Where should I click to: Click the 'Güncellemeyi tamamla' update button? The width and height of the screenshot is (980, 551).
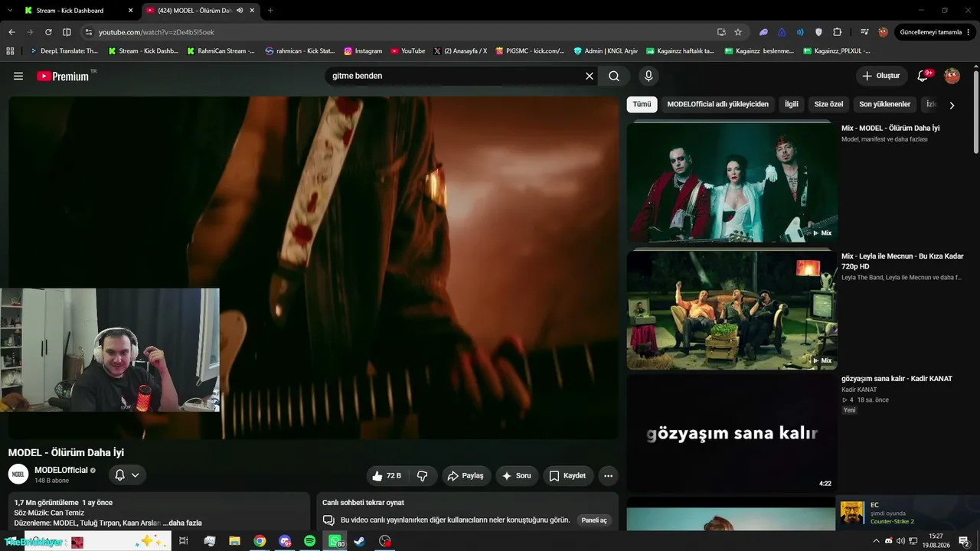click(931, 32)
